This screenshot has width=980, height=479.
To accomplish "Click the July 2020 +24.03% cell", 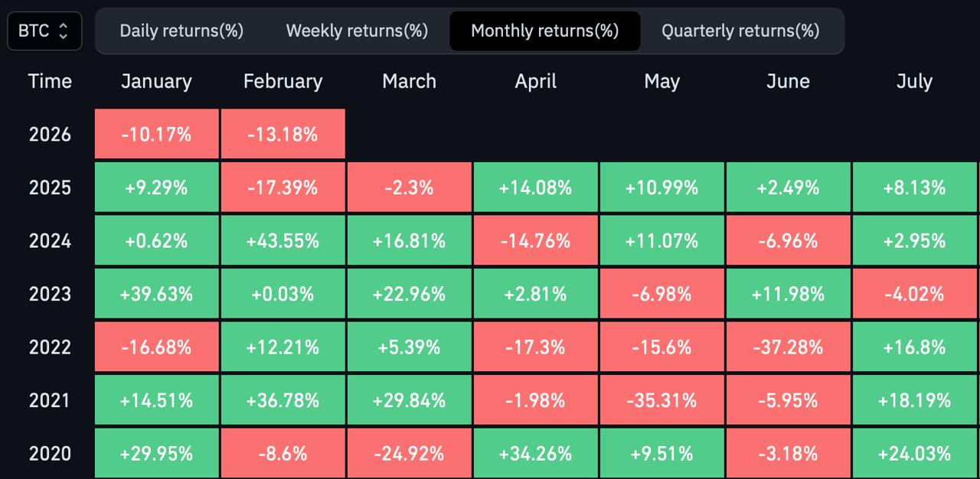I will point(914,453).
